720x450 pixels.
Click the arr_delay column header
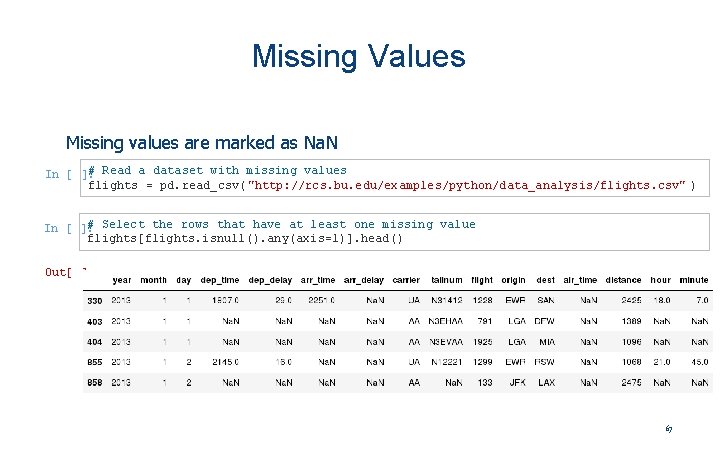coord(365,280)
